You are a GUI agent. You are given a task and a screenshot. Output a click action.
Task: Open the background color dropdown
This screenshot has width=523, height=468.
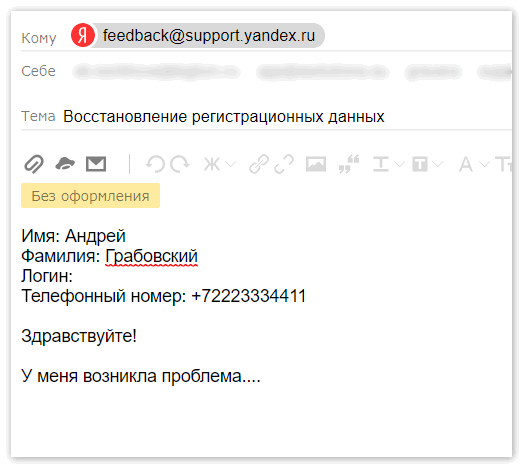pos(438,164)
